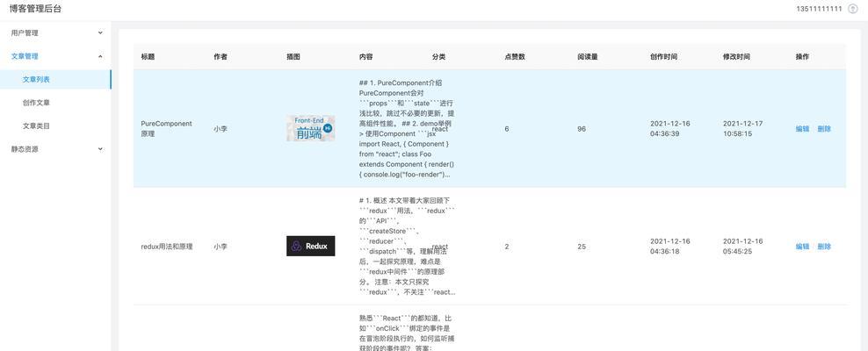This screenshot has height=351, width=868.
Task: Click the user avatar icon at top right
Action: click(x=852, y=9)
